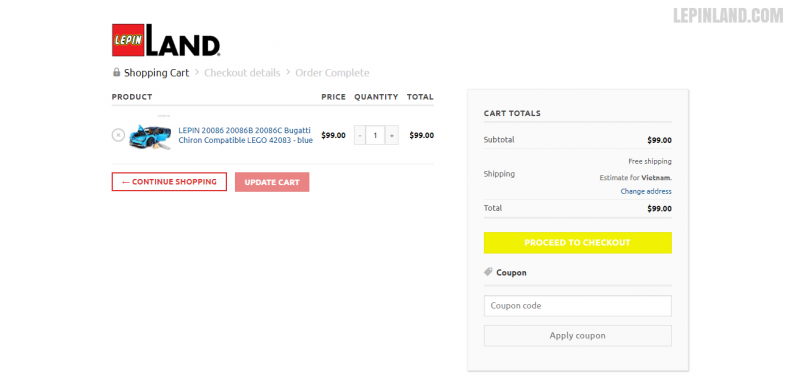
Task: Click the Estimate for Vietnam text
Action: click(636, 178)
